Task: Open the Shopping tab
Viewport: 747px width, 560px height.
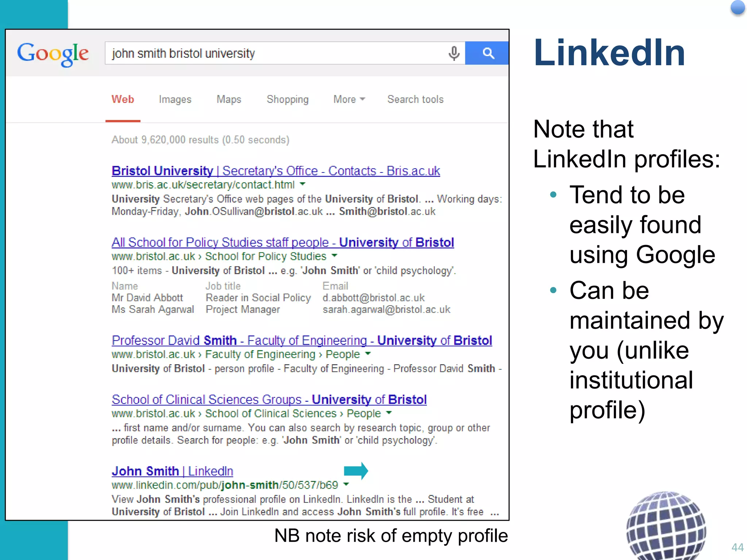Action: [288, 100]
